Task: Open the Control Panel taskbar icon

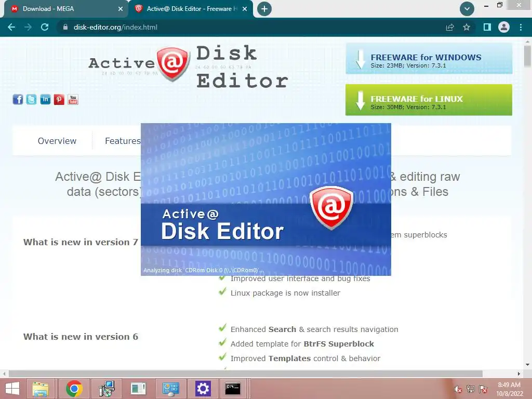Action: coord(170,389)
